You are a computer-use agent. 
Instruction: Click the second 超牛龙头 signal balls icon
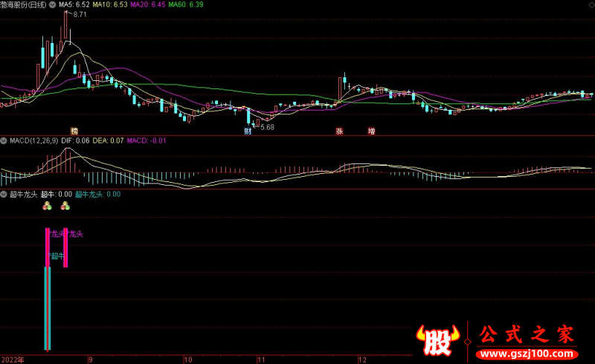[x=65, y=206]
